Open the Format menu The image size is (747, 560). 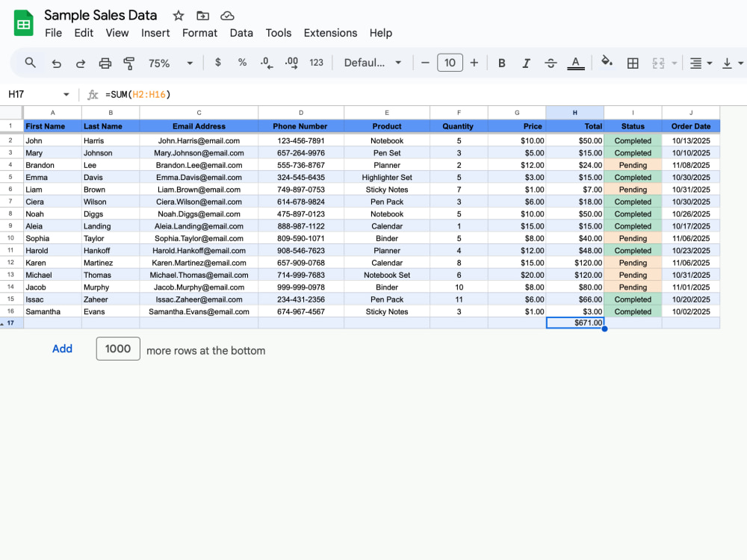tap(199, 33)
